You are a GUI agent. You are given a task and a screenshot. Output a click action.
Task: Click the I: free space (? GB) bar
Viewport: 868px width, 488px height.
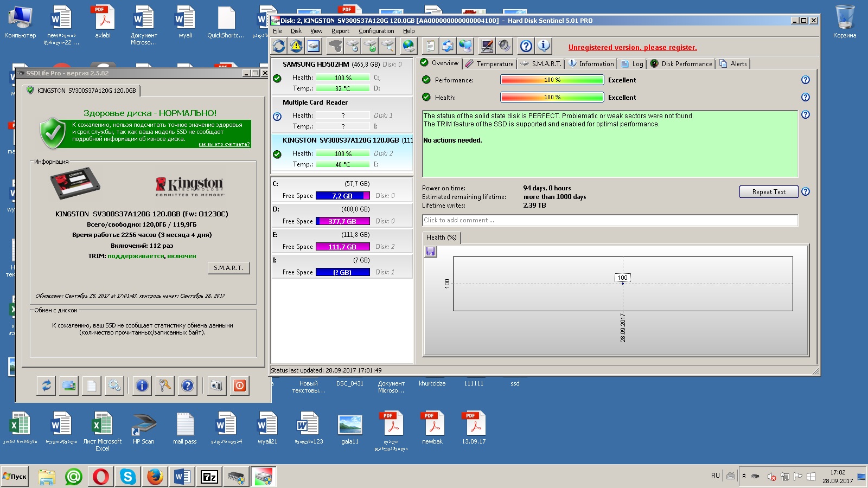[x=342, y=272]
